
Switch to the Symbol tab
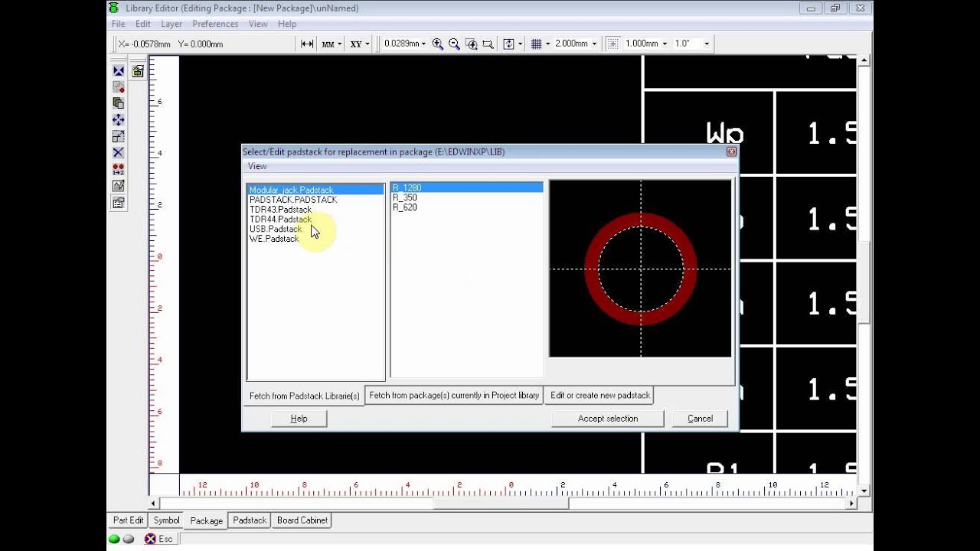coord(166,520)
